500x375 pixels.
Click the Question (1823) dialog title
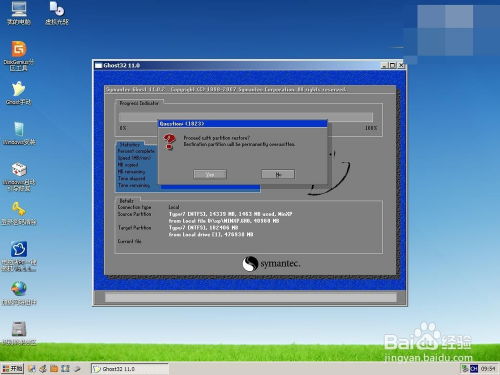[x=182, y=124]
